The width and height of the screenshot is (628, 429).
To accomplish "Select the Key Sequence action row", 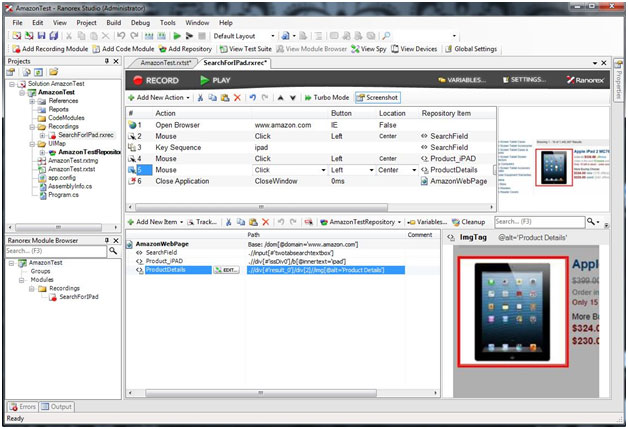I will coord(311,147).
